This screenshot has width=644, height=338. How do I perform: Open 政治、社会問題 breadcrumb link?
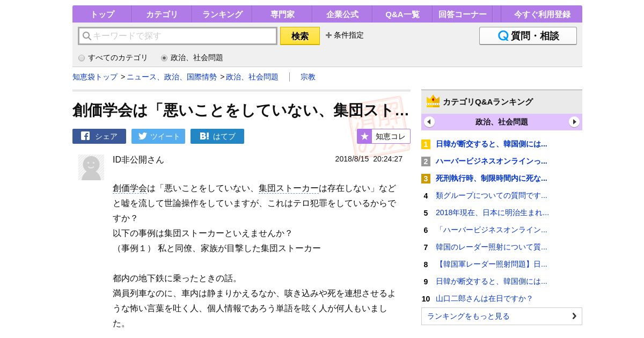pos(252,77)
